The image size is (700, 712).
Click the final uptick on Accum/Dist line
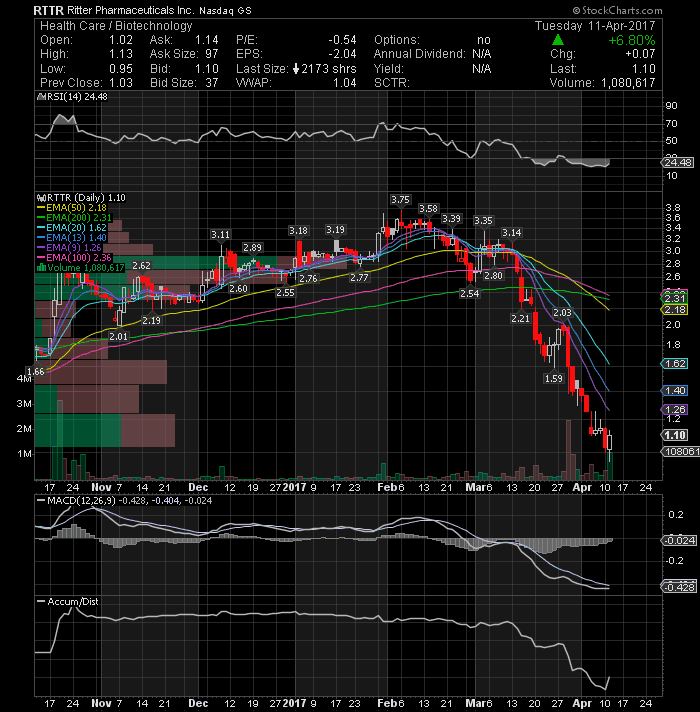point(607,683)
